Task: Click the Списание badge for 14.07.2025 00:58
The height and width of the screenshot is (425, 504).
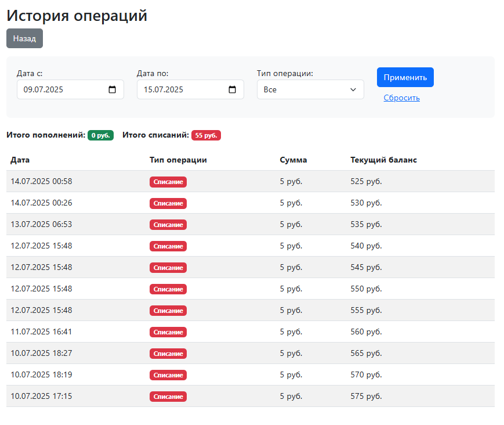Action: [168, 182]
